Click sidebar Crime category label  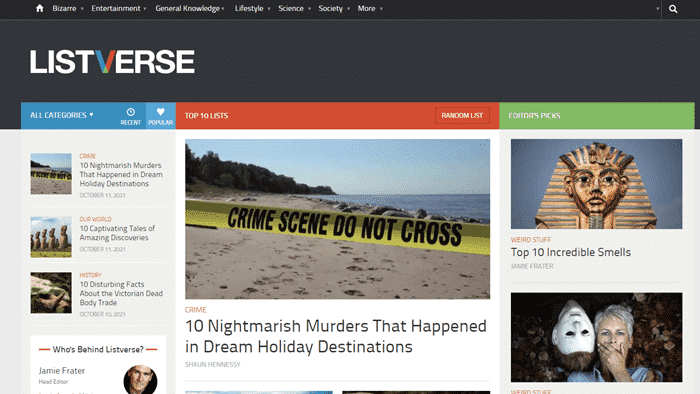pyautogui.click(x=88, y=156)
